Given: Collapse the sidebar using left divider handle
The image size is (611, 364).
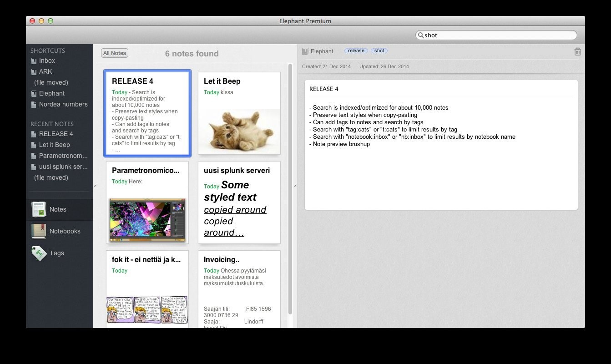Looking at the screenshot, I should [95, 186].
